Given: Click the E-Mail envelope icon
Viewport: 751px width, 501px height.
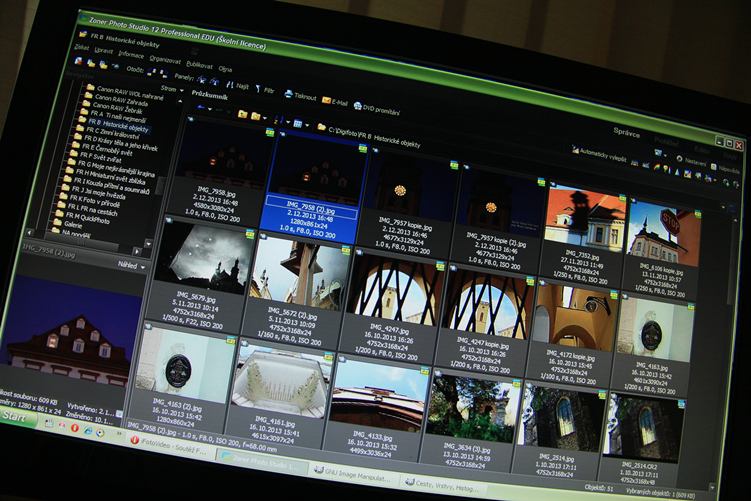Looking at the screenshot, I should [x=326, y=100].
